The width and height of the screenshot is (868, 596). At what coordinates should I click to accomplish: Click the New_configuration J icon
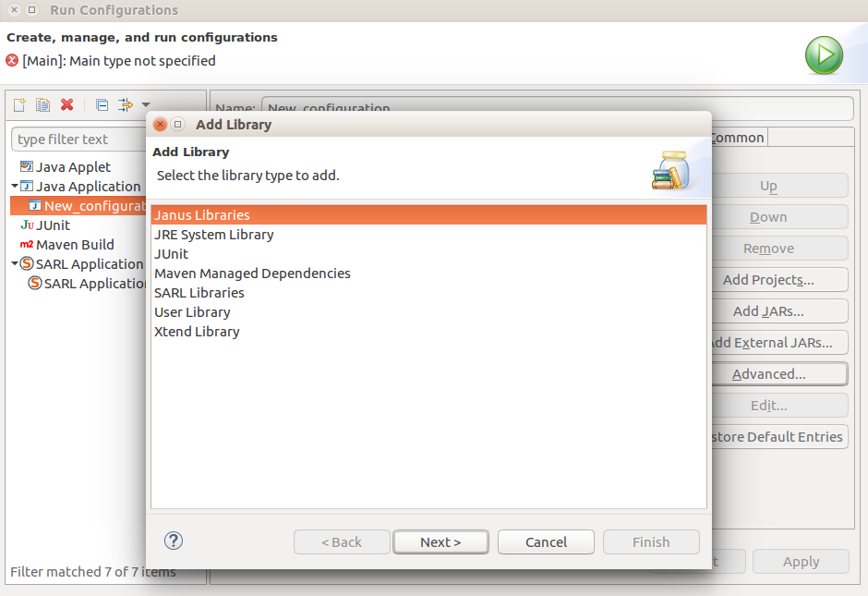pyautogui.click(x=35, y=205)
